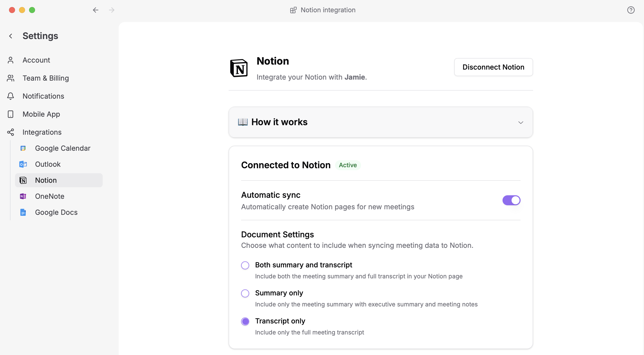Click 'Integrate your Notion with Jamie' text
644x355 pixels.
pyautogui.click(x=312, y=77)
